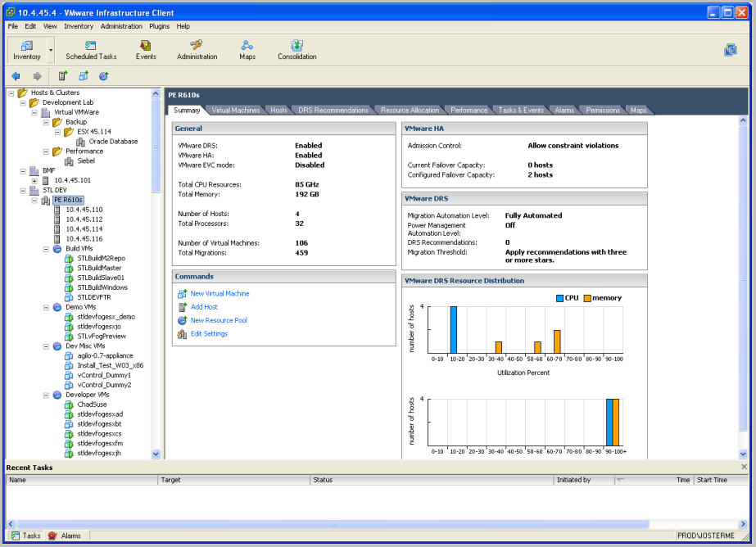Click the Edit Settings link
Screen dimensions: 756x547
coord(209,334)
